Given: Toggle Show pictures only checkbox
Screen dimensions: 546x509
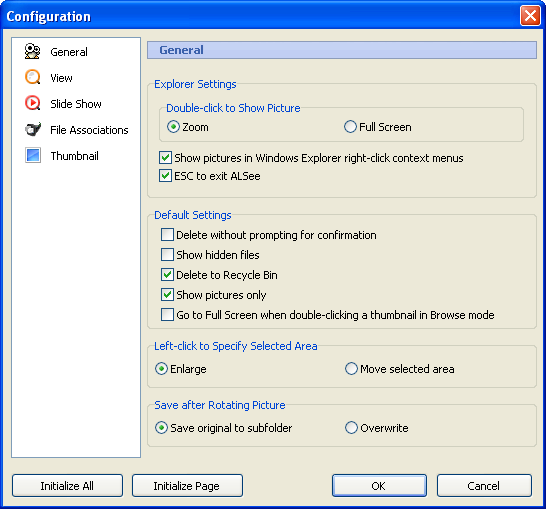Looking at the screenshot, I should click(x=167, y=295).
